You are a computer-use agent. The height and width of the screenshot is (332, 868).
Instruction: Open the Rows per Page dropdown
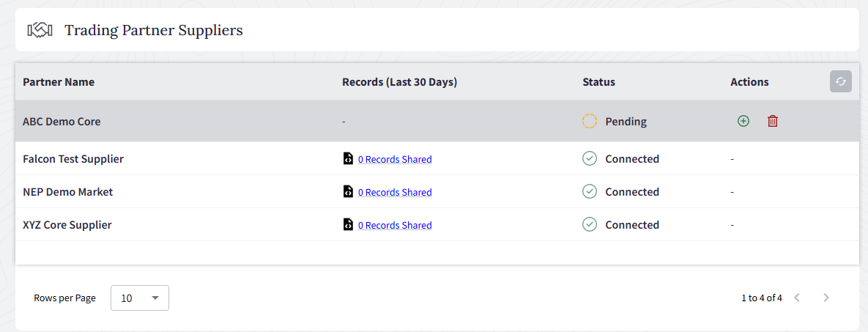click(139, 298)
